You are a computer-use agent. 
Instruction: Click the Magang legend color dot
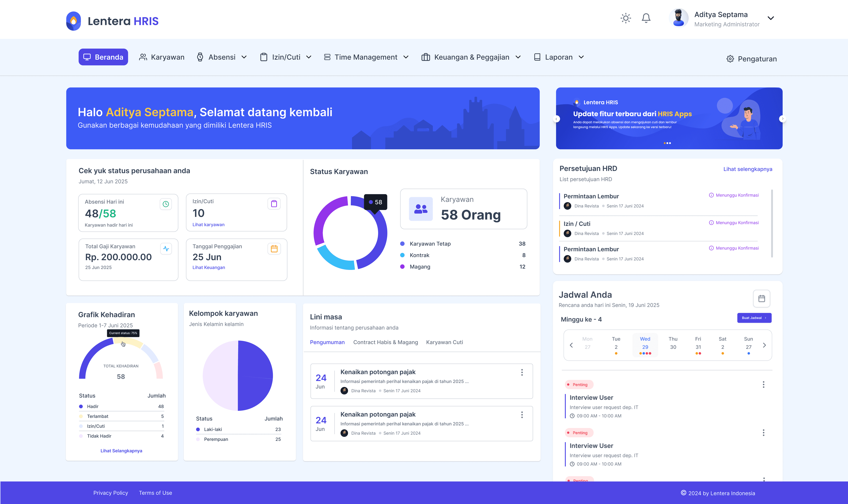tap(402, 267)
